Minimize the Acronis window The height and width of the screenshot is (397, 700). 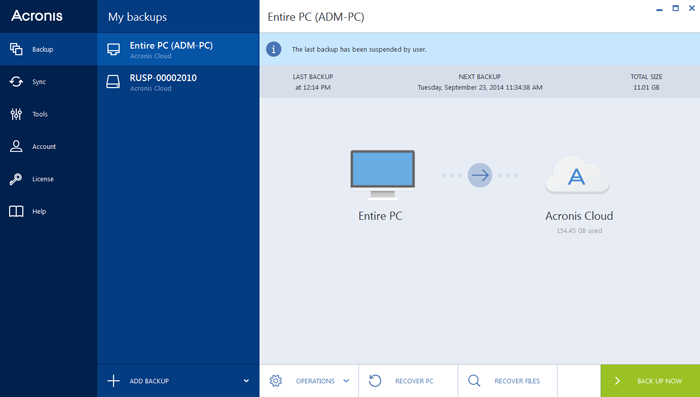pos(659,9)
